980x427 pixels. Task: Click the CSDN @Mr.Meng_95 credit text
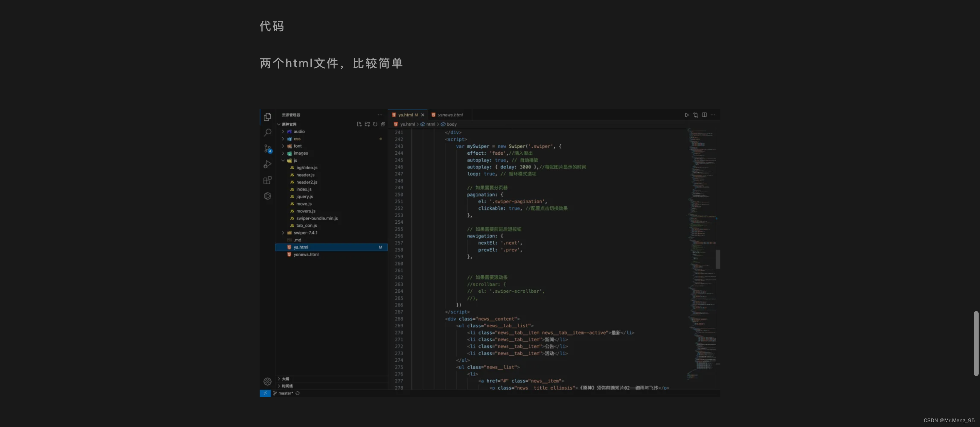[x=949, y=420]
